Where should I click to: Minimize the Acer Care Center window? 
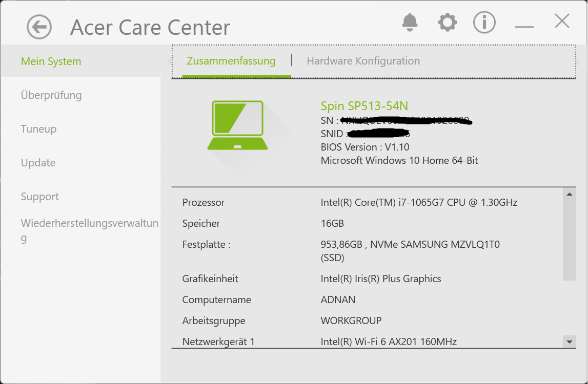[x=524, y=27]
